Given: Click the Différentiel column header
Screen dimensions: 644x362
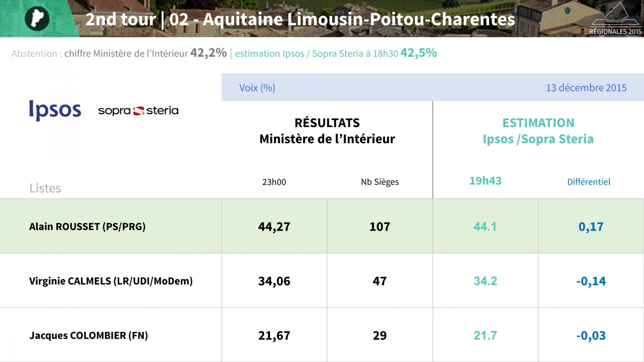Looking at the screenshot, I should pyautogui.click(x=589, y=182).
